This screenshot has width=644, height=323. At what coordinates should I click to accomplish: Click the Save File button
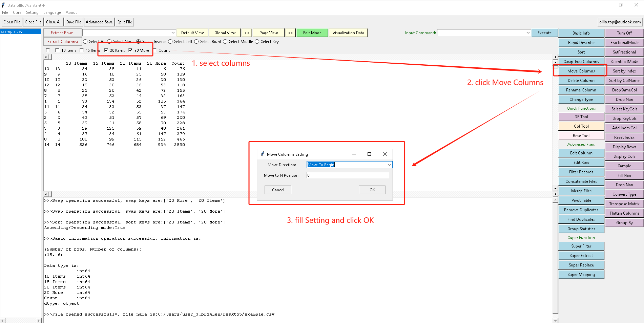point(74,22)
